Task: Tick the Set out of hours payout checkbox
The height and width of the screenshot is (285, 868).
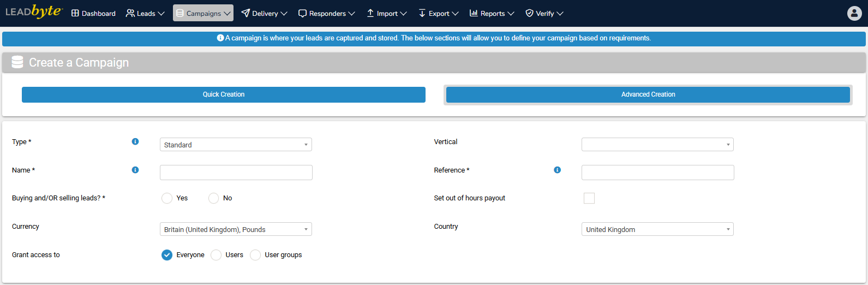Action: [x=589, y=198]
